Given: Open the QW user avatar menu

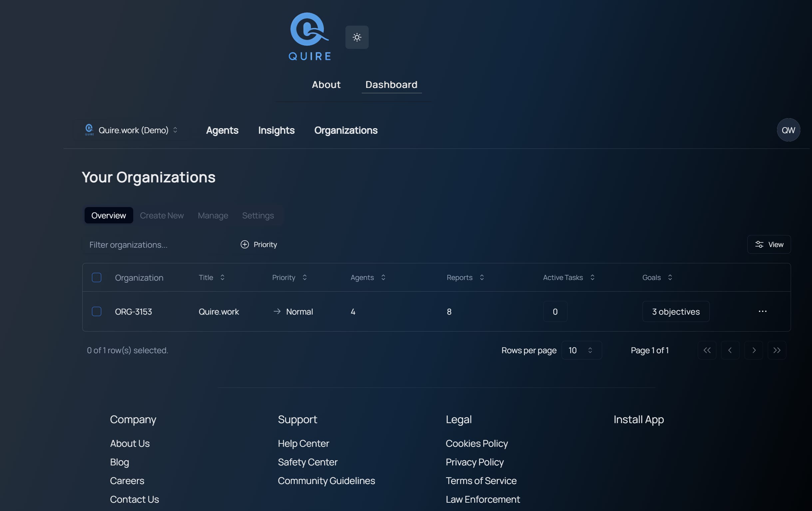Looking at the screenshot, I should tap(788, 130).
